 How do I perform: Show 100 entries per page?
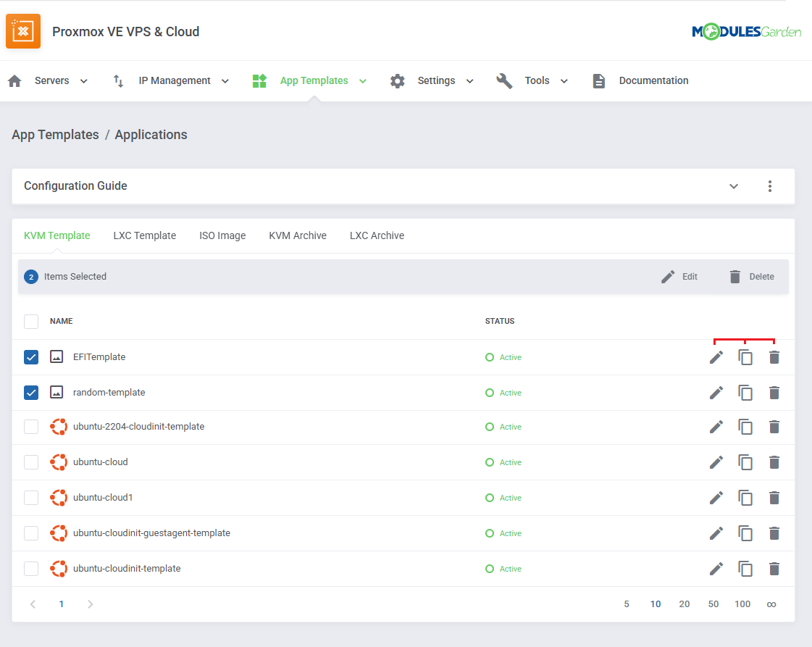[x=742, y=604]
